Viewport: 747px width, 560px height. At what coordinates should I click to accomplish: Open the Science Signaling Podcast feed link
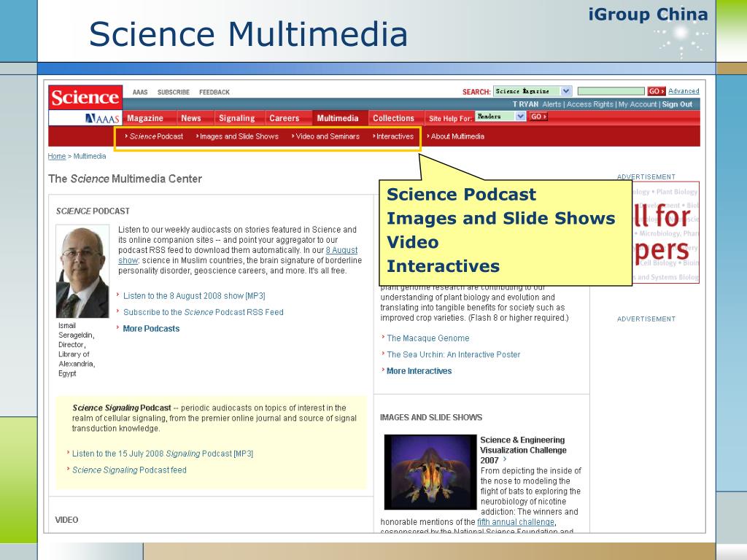pyautogui.click(x=129, y=470)
